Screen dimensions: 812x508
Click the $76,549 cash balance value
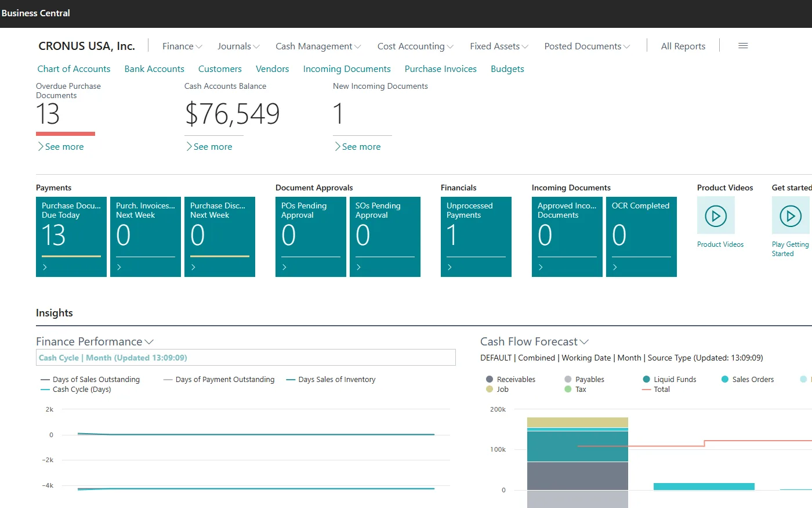click(x=233, y=114)
